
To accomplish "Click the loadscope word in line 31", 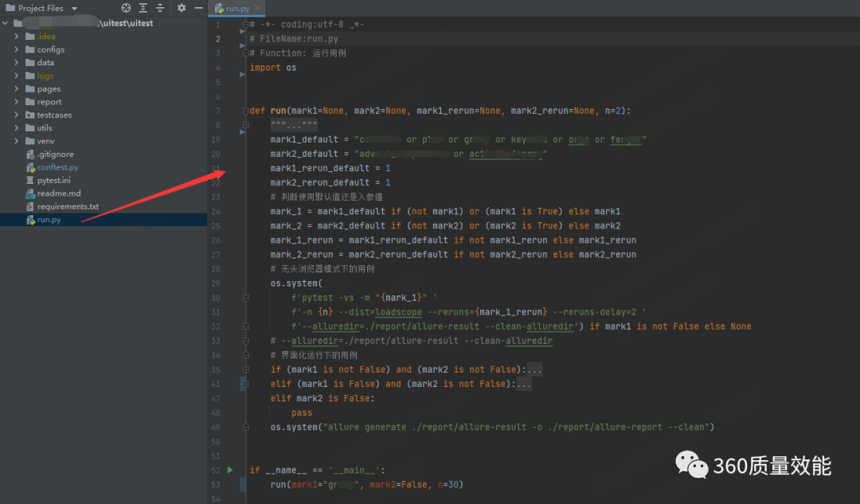I will coord(399,312).
